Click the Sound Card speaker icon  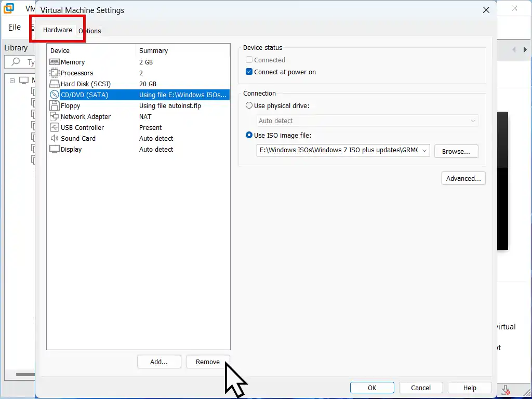click(x=54, y=138)
